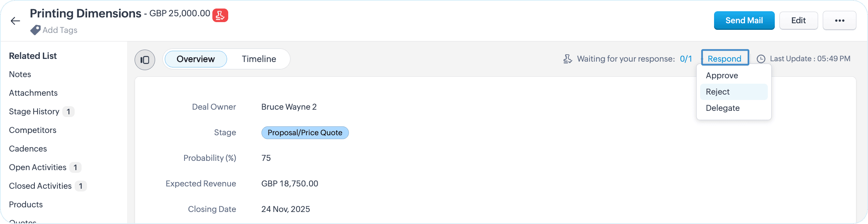Screen dimensions: 868x224
Task: Open the Notes related list
Action: pyautogui.click(x=20, y=74)
